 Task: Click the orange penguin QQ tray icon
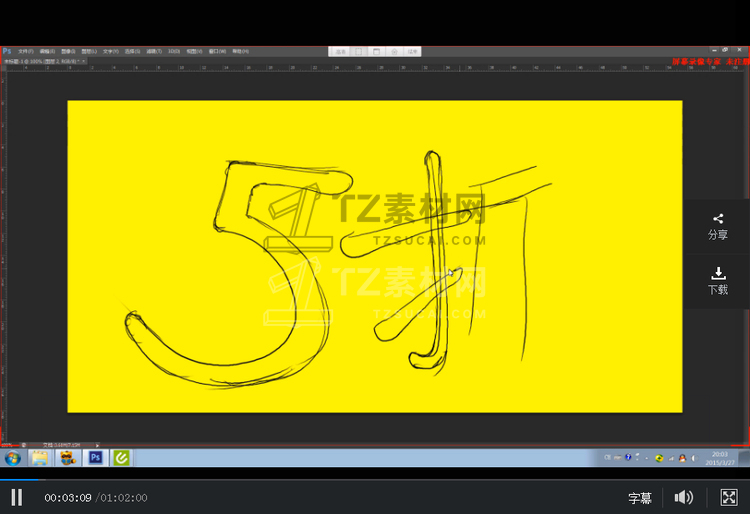coord(682,458)
